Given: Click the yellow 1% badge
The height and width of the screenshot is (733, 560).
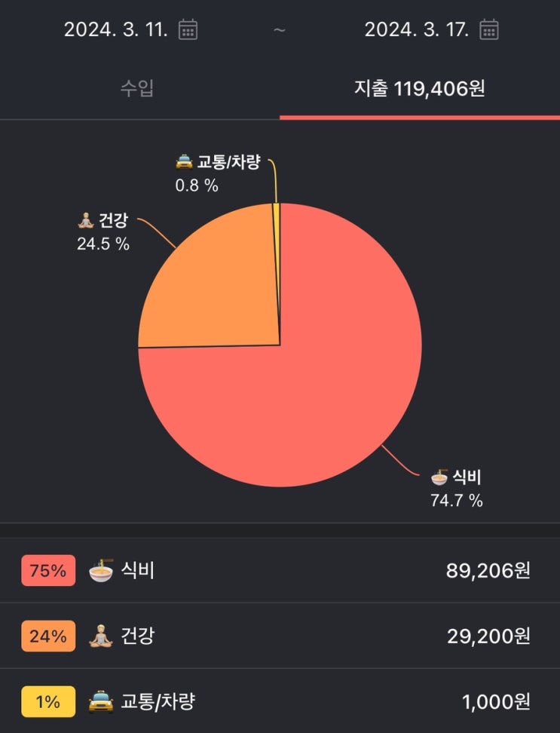Looking at the screenshot, I should (48, 702).
